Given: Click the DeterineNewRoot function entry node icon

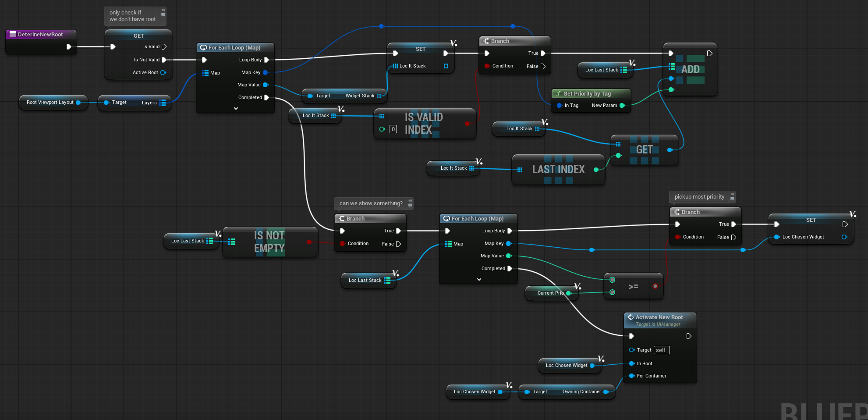Looking at the screenshot, I should [13, 35].
